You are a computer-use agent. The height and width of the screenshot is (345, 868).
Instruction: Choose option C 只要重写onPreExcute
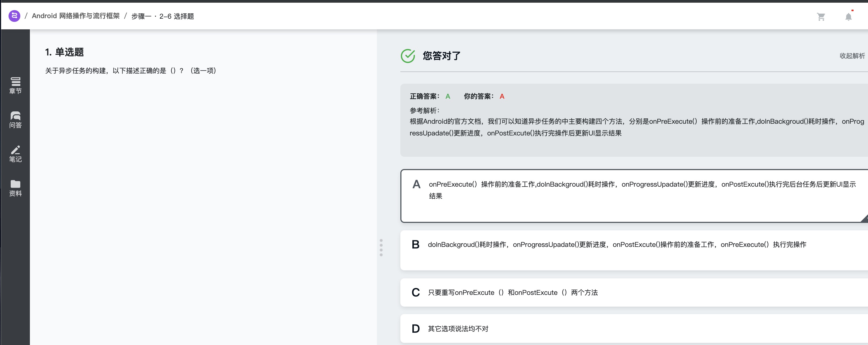click(634, 292)
